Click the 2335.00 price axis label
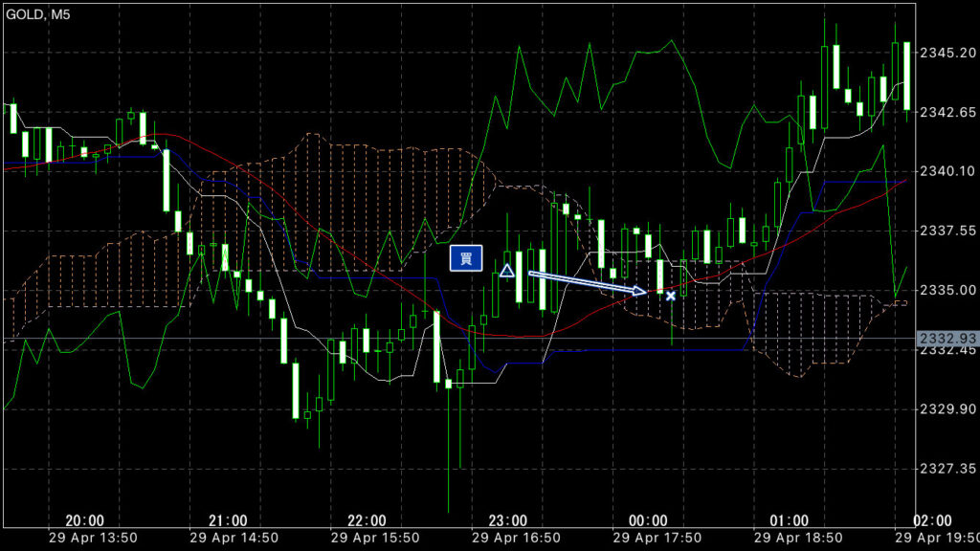980x551 pixels. click(x=946, y=290)
